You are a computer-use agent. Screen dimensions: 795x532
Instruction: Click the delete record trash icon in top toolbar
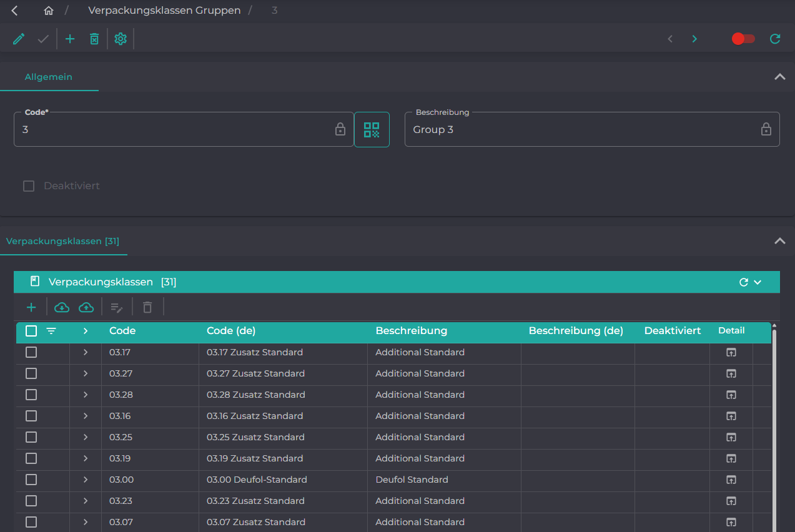coord(94,39)
